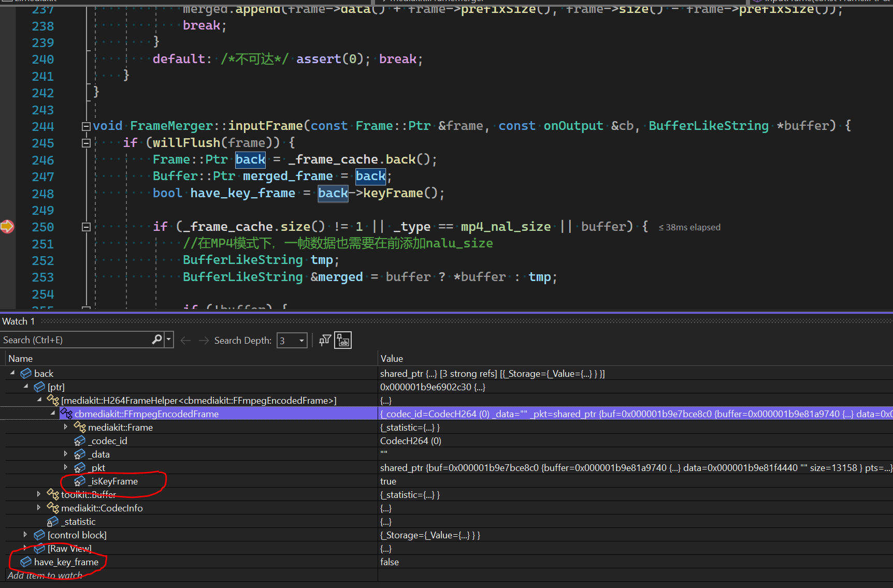Open the Search Depth dropdown

click(x=300, y=340)
